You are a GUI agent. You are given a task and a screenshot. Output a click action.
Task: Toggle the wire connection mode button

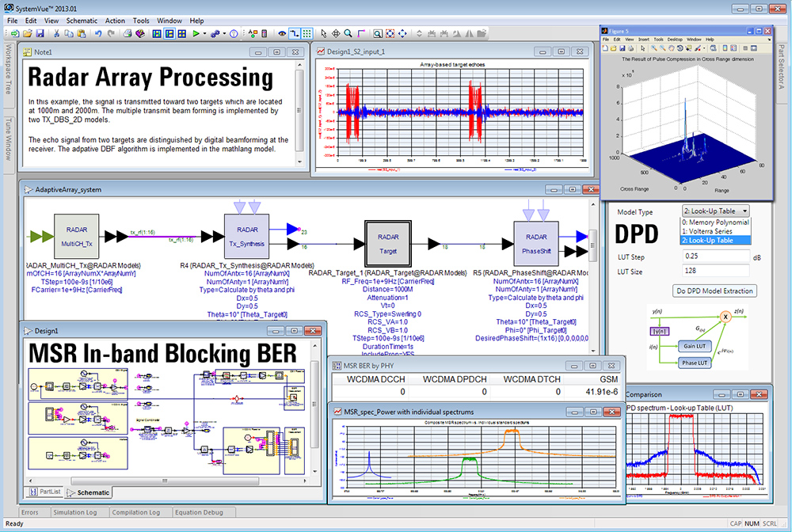click(x=295, y=33)
